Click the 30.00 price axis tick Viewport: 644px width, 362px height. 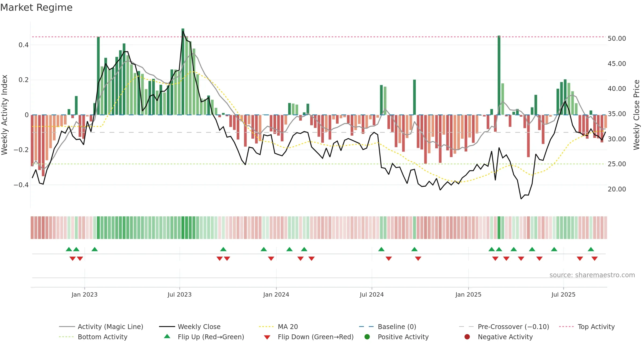617,139
